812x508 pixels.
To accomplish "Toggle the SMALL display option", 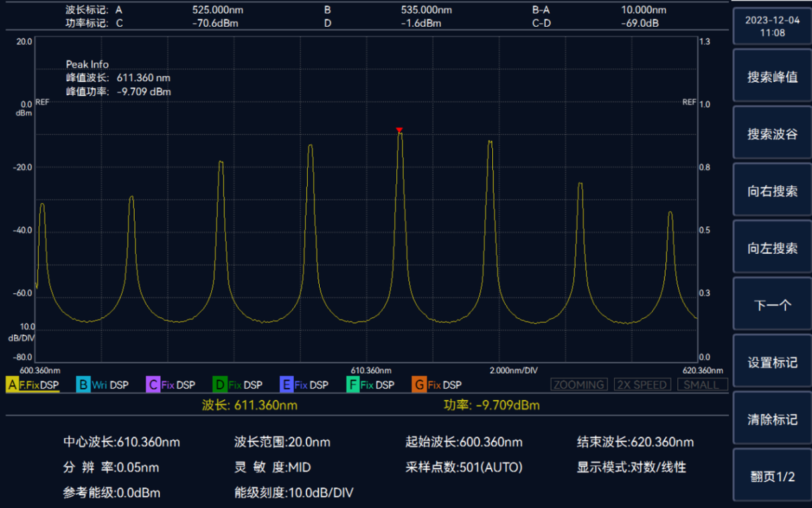I will [701, 385].
